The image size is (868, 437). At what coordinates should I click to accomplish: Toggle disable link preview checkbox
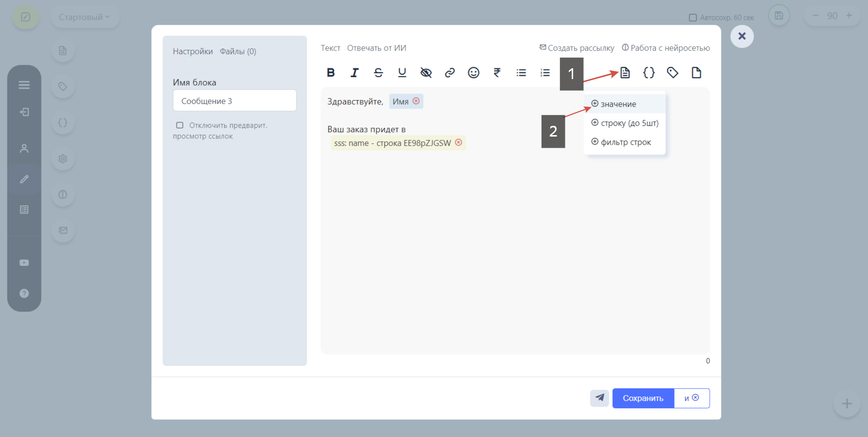180,125
